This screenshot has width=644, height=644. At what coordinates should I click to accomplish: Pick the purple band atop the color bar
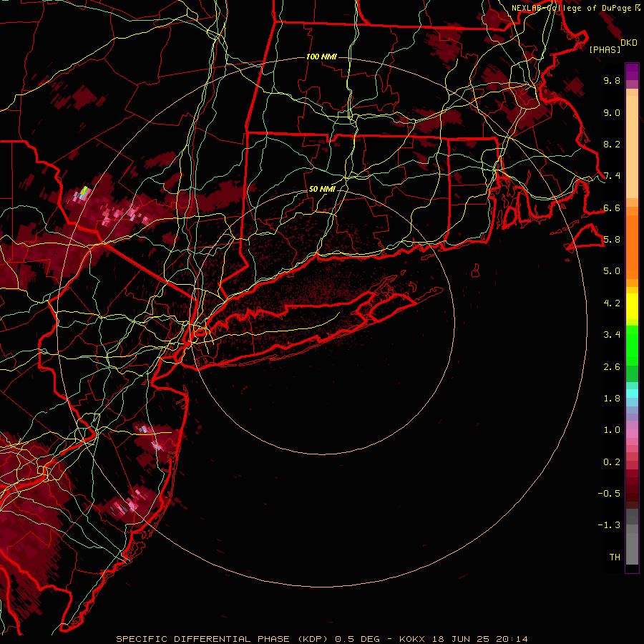pyautogui.click(x=632, y=72)
